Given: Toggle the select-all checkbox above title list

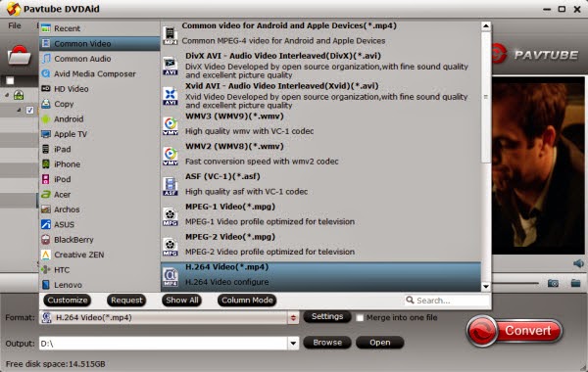Looking at the screenshot, I should point(10,80).
